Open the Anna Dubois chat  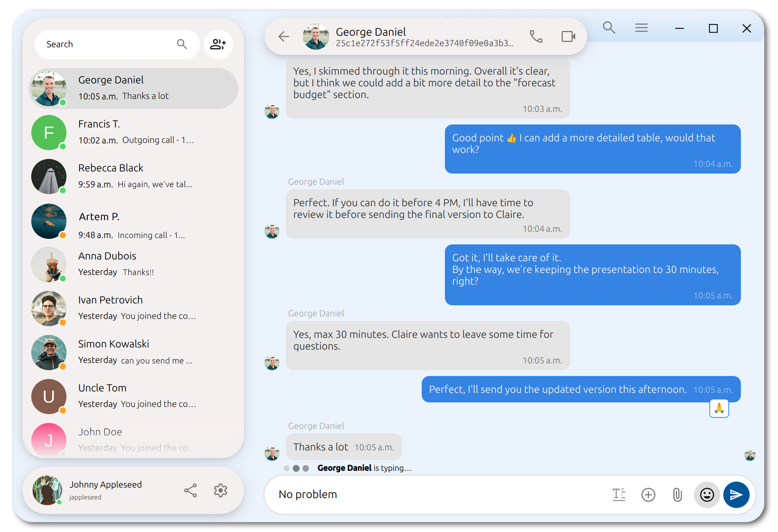133,264
